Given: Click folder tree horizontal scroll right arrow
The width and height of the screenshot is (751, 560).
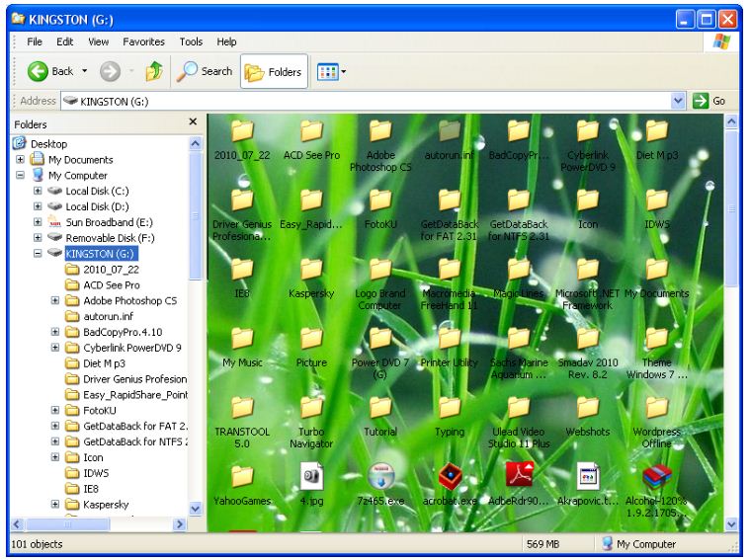Looking at the screenshot, I should 180,524.
